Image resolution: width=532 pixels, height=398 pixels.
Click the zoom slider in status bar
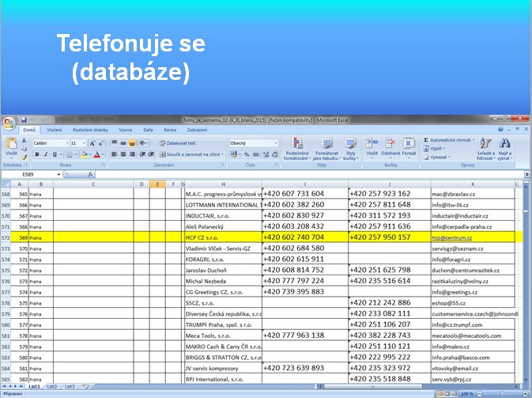(502, 394)
